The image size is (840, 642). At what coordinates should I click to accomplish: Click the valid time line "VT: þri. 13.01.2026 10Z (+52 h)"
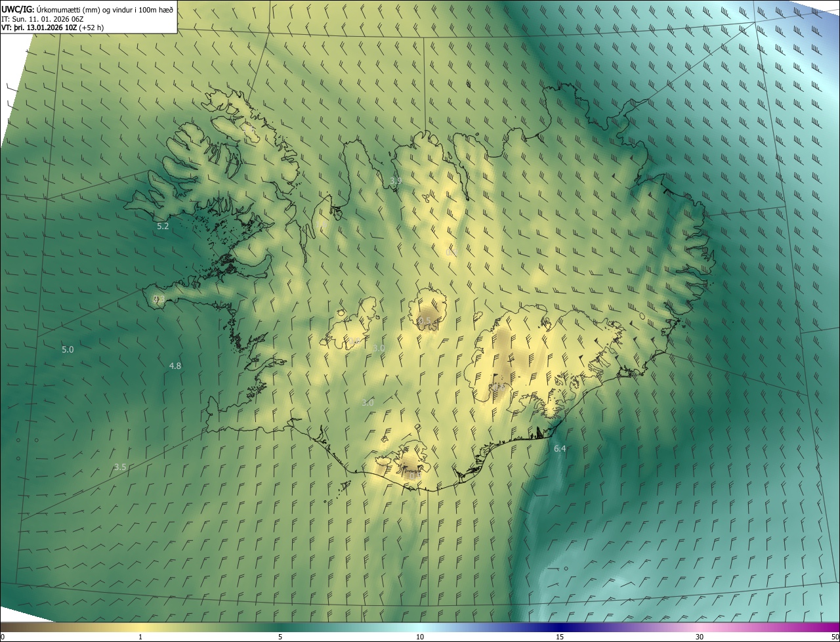coord(52,28)
